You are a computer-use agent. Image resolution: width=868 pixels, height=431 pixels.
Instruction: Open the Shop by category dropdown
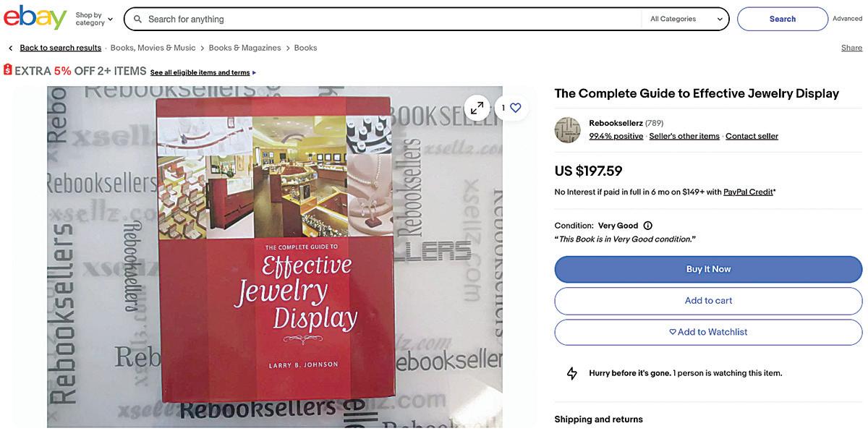[x=94, y=19]
